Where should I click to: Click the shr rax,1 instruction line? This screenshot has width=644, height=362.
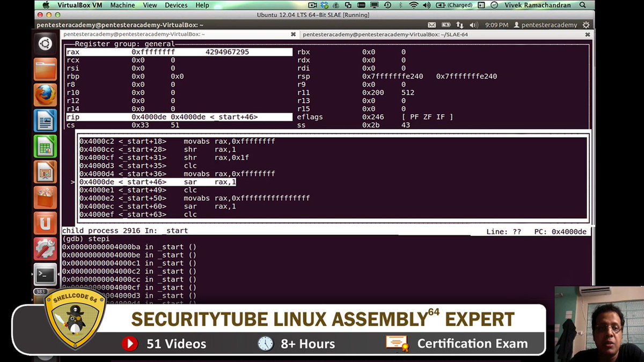pyautogui.click(x=158, y=150)
